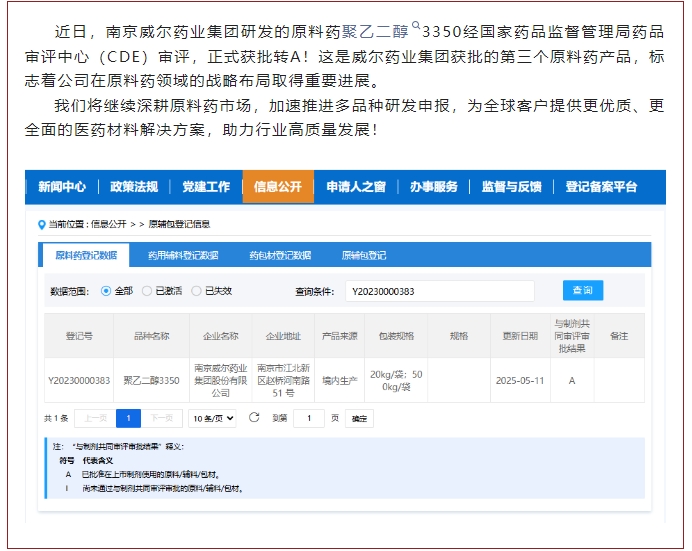Select the 全部 data range radio button
Screen dimensions: 692x551
[x=106, y=291]
